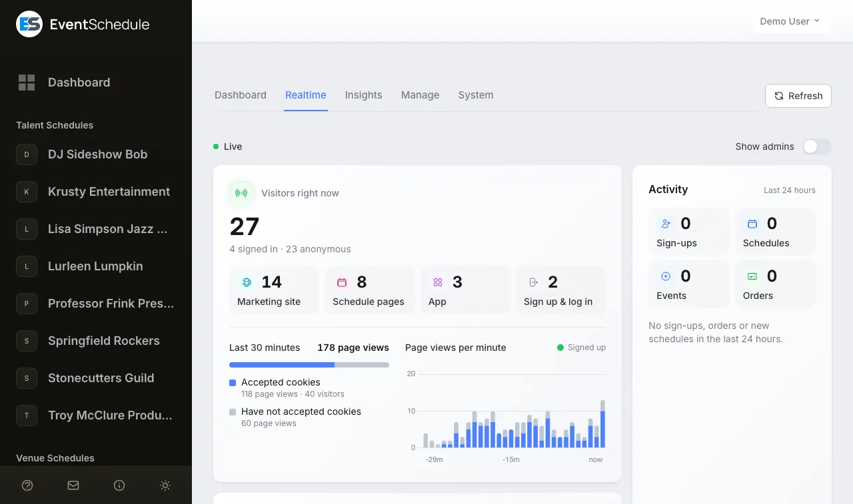Viewport: 853px width, 504px height.
Task: Click the Schedules calendar icon in Activity
Action: 752,224
